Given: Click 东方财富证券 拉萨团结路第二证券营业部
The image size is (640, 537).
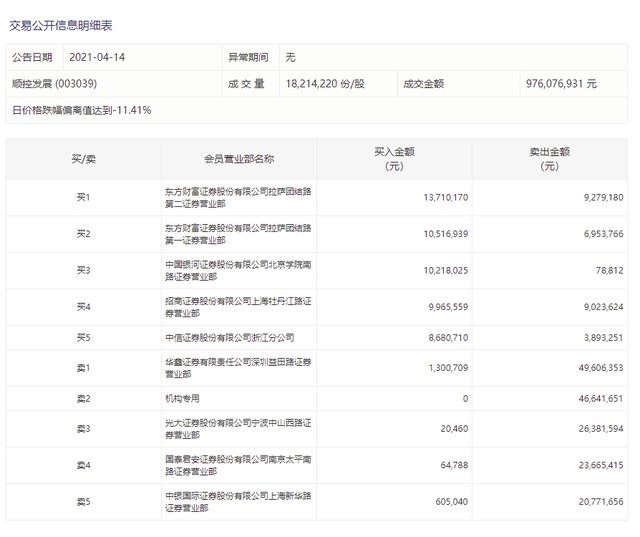Looking at the screenshot, I should (x=238, y=197).
